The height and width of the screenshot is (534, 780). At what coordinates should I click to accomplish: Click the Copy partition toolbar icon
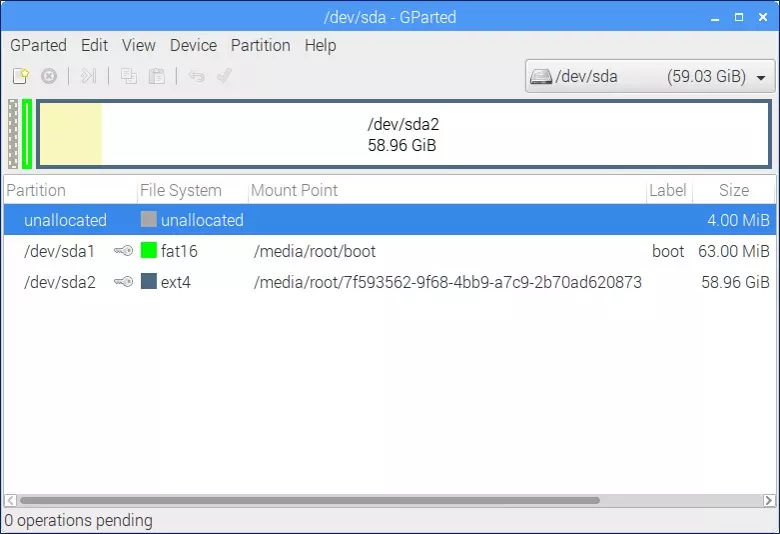(129, 76)
